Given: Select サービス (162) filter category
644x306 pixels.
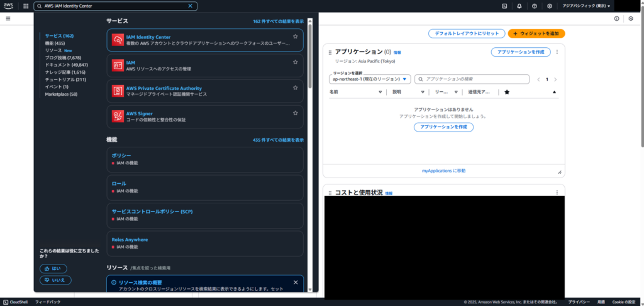Looking at the screenshot, I should 59,36.
